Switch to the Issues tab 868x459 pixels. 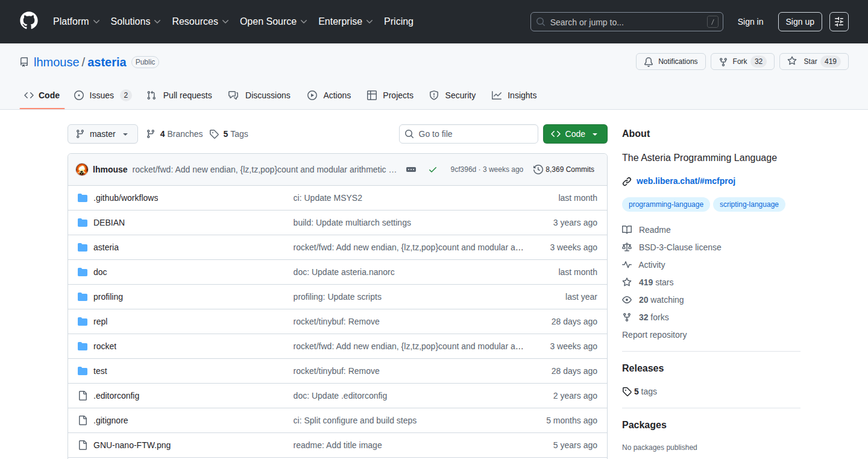[102, 95]
